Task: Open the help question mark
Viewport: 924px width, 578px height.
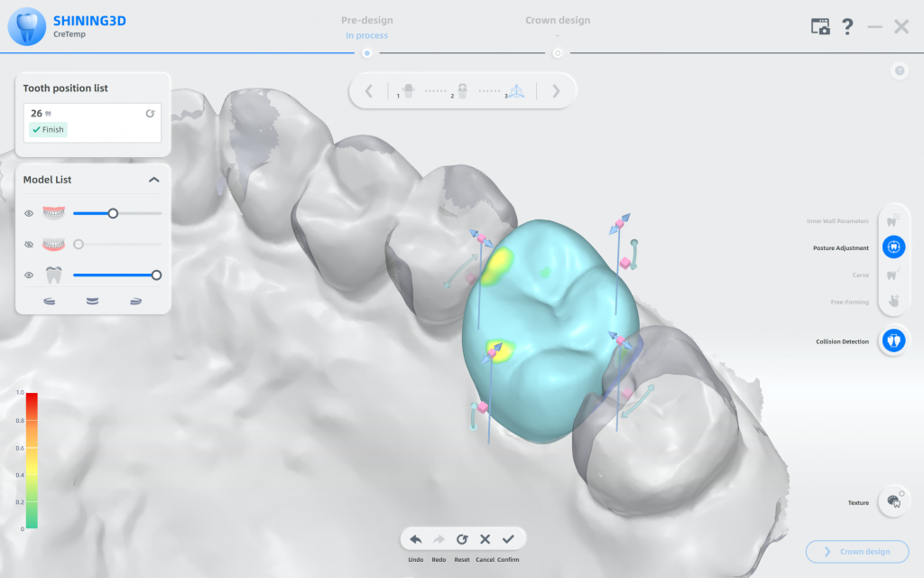Action: [x=847, y=27]
